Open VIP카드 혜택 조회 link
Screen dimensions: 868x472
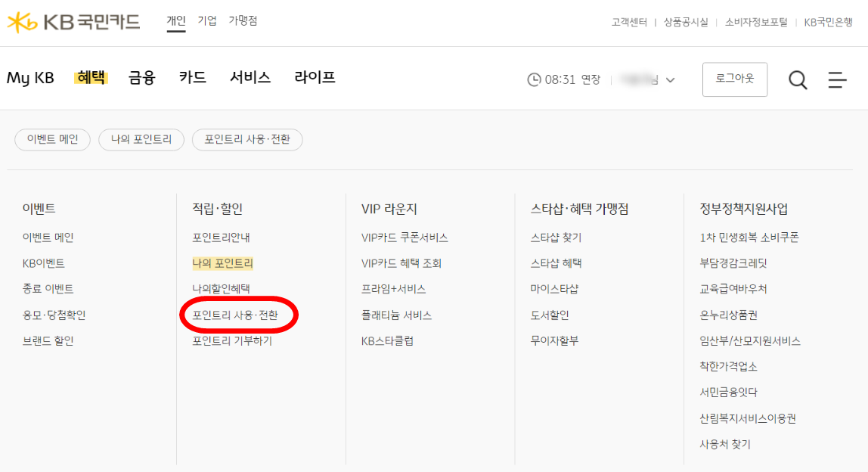(x=401, y=263)
